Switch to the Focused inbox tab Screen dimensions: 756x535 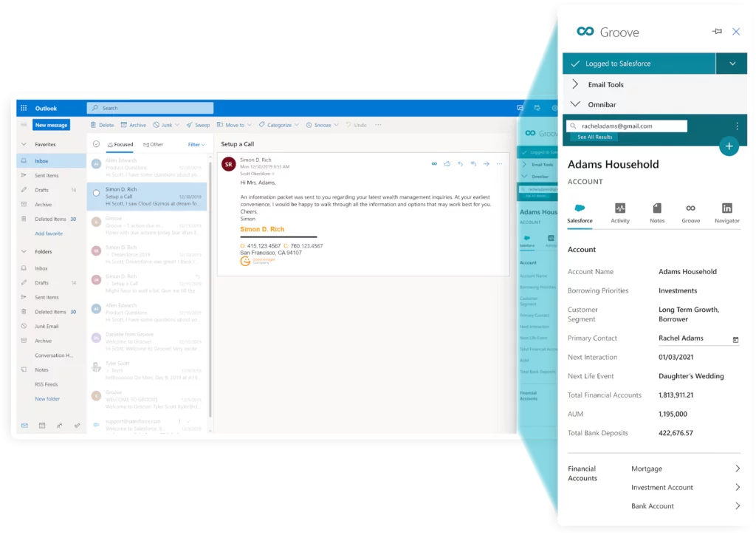[x=120, y=145]
